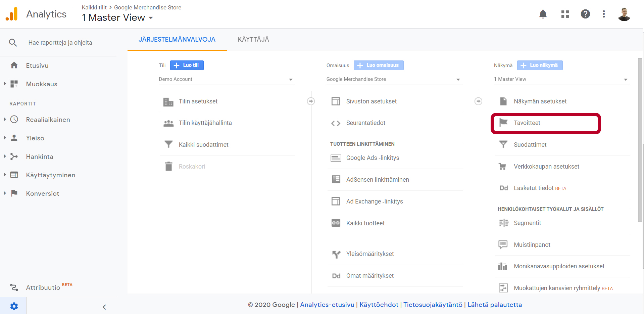
Task: Open the Google apps grid icon
Action: tap(565, 14)
